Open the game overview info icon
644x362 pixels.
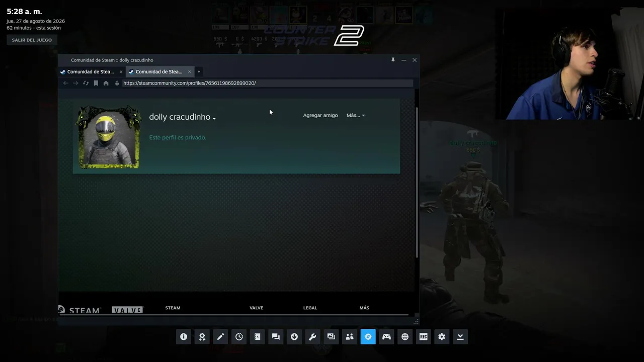pos(184,337)
